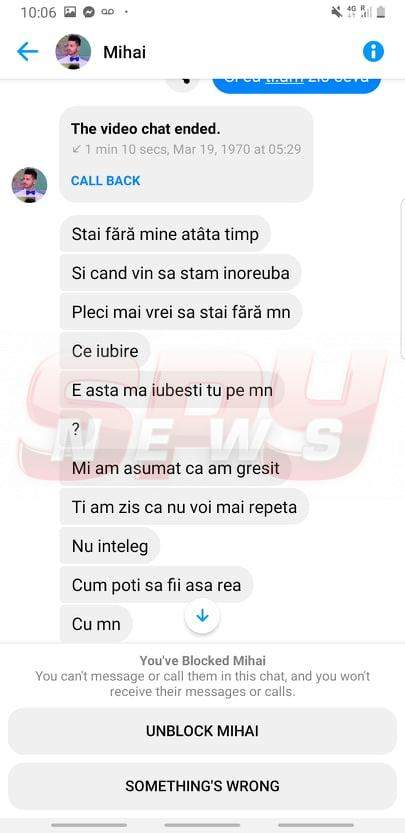
Task: Tap the small avatar beside messages
Action: (x=29, y=185)
